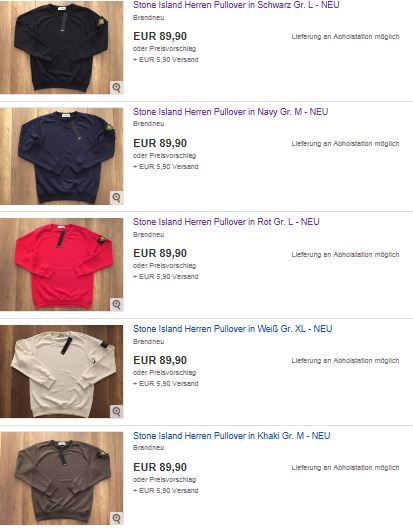Select the red pullover thumbnail
Screen dimensions: 413x531
[x=62, y=264]
